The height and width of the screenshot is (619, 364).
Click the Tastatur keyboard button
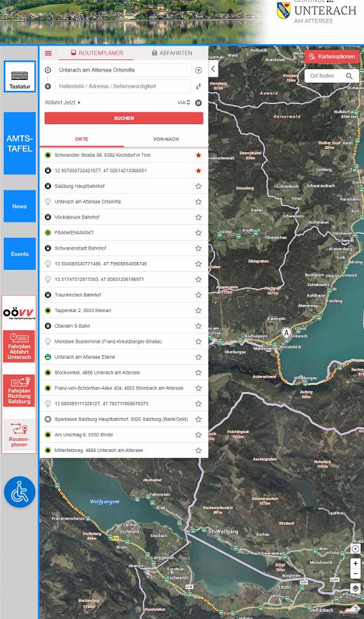click(x=19, y=77)
